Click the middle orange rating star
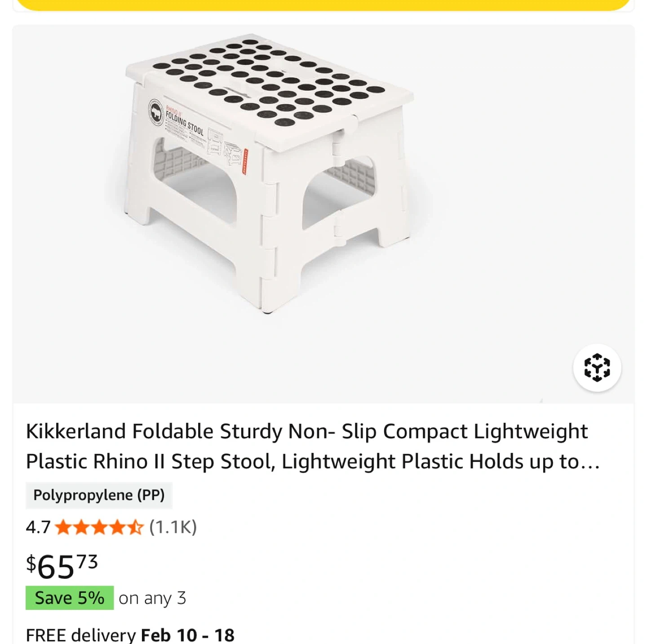 coord(99,527)
